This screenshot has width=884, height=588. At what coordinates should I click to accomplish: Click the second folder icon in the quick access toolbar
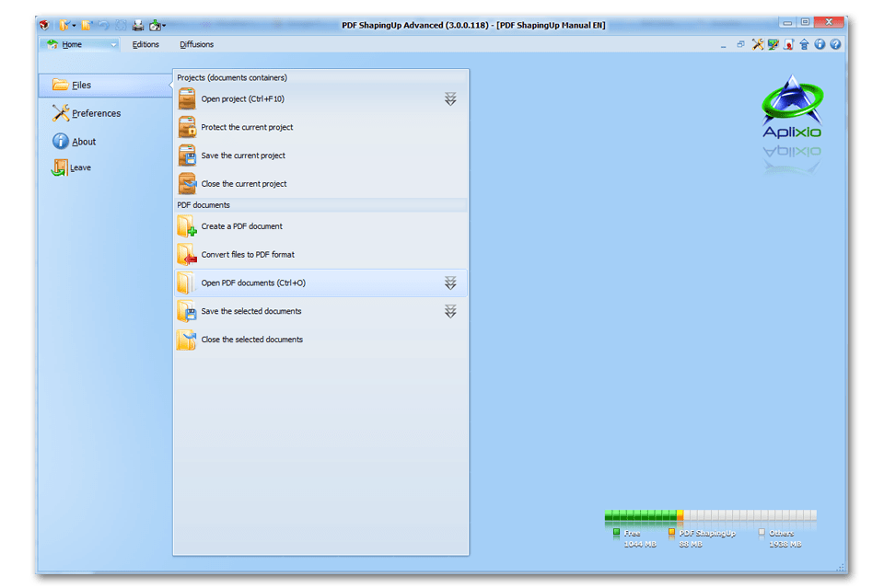[87, 25]
